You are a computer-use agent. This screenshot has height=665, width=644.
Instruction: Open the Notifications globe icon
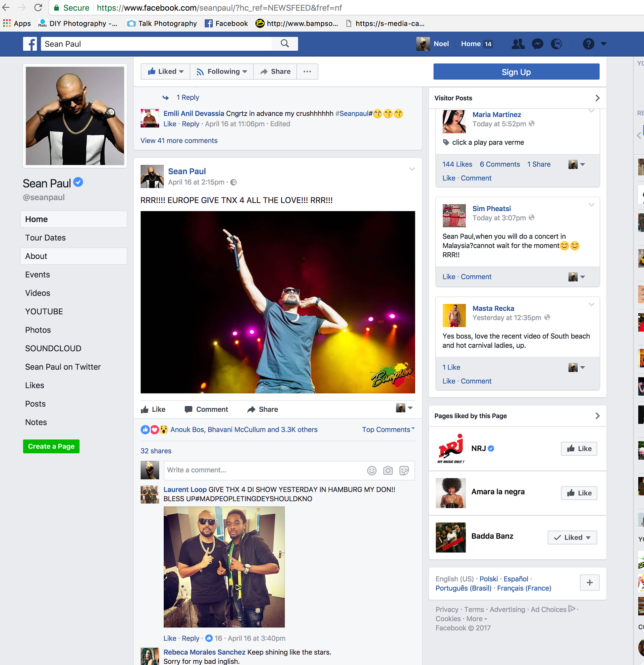[x=556, y=44]
